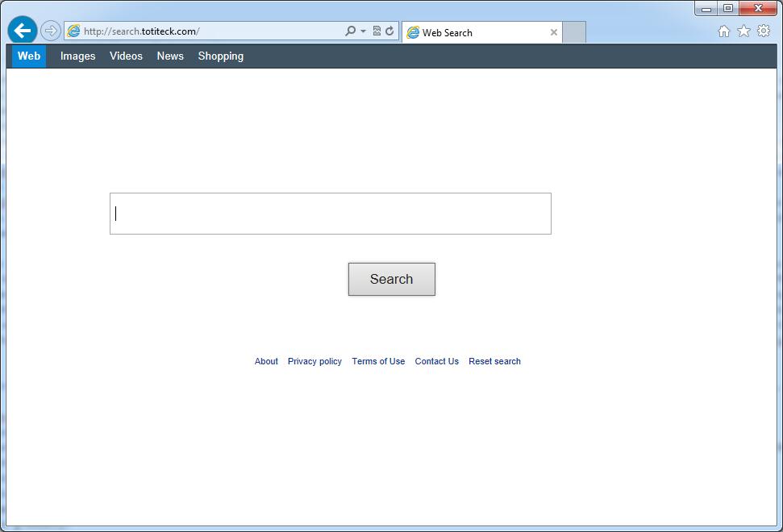Open the Home page icon
The width and height of the screenshot is (783, 532).
point(723,31)
